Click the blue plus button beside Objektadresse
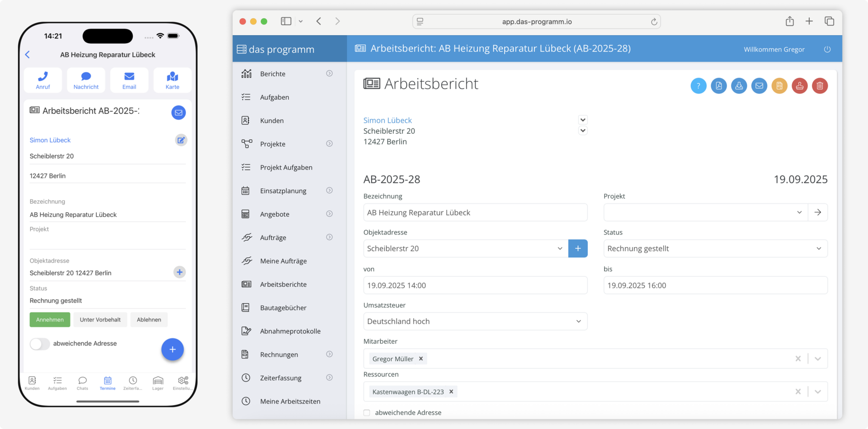 tap(577, 248)
